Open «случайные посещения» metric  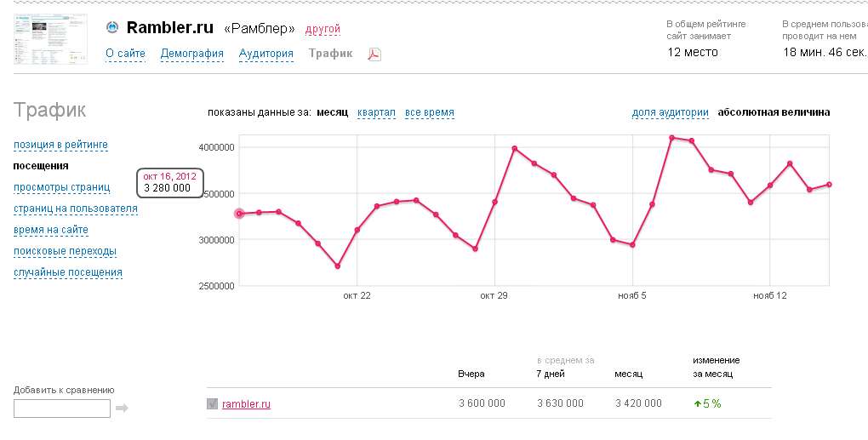[68, 272]
